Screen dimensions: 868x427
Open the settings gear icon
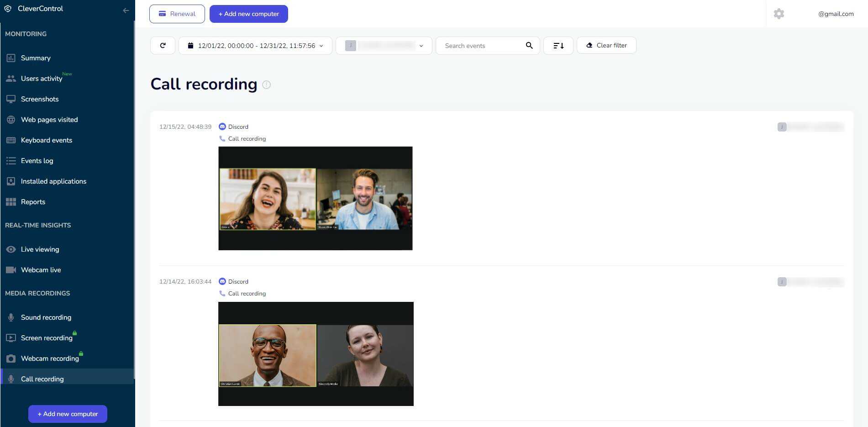tap(779, 14)
